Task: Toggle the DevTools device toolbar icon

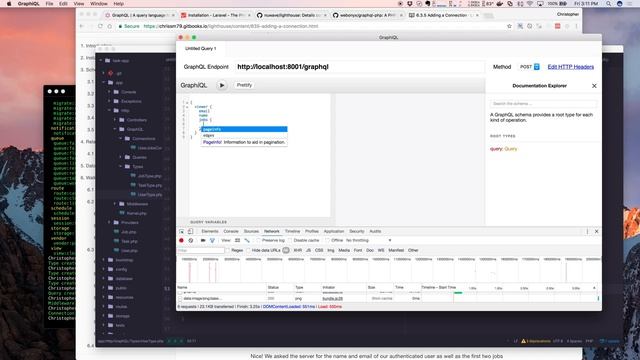Action: pyautogui.click(x=190, y=231)
